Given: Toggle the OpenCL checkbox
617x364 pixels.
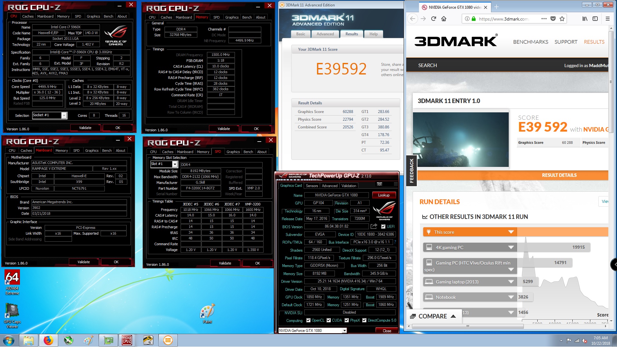Looking at the screenshot, I should click(x=308, y=320).
